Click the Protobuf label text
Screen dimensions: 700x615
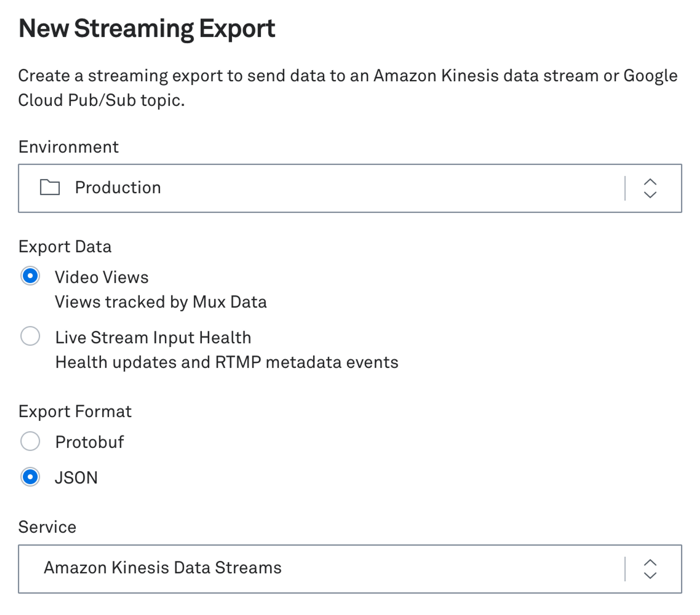(x=89, y=442)
